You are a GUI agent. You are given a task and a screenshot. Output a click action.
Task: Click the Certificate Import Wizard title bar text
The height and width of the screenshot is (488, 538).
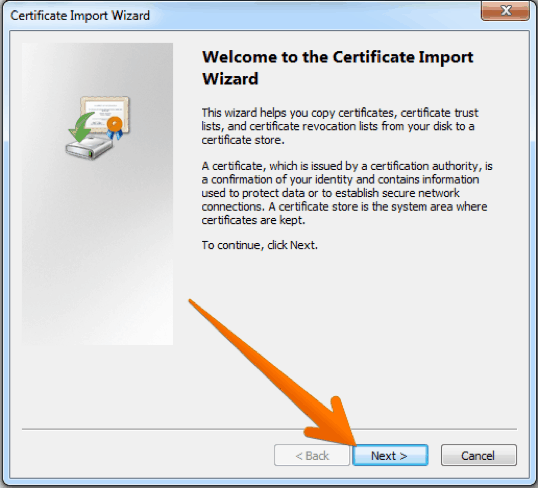coord(80,15)
